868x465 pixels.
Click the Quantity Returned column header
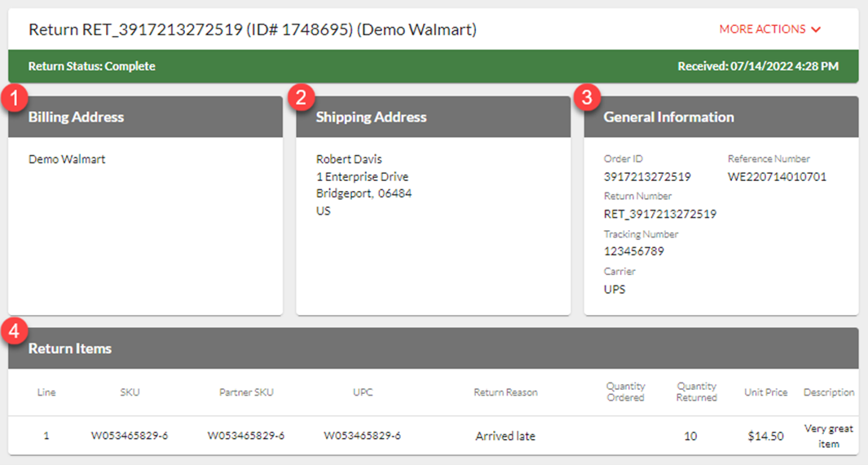point(696,392)
